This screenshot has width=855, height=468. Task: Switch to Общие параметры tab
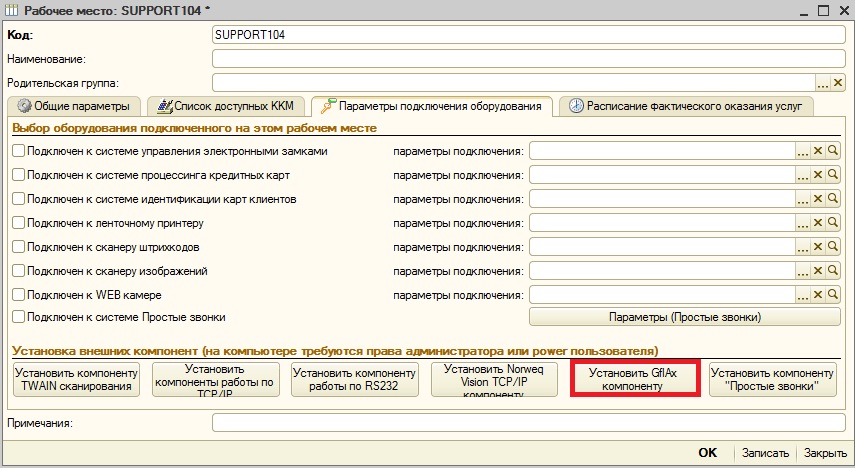click(74, 106)
